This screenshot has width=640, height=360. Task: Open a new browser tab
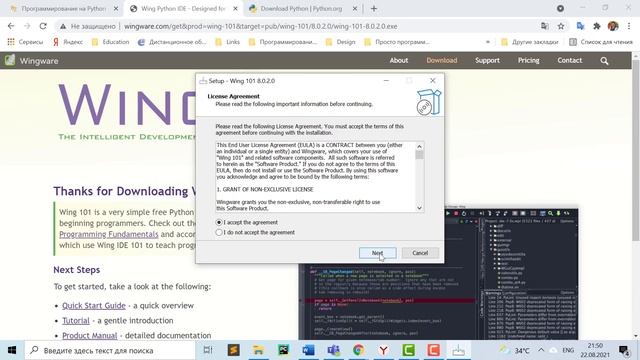pos(374,9)
